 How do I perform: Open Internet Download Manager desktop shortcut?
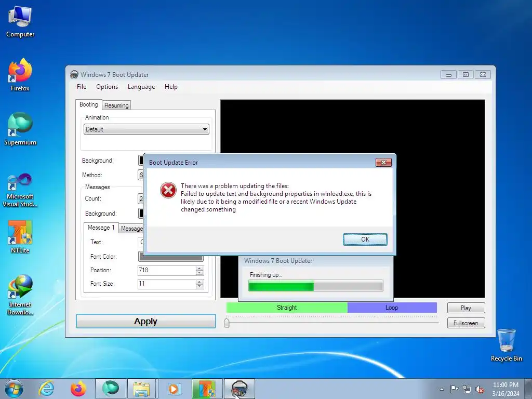[x=20, y=295]
